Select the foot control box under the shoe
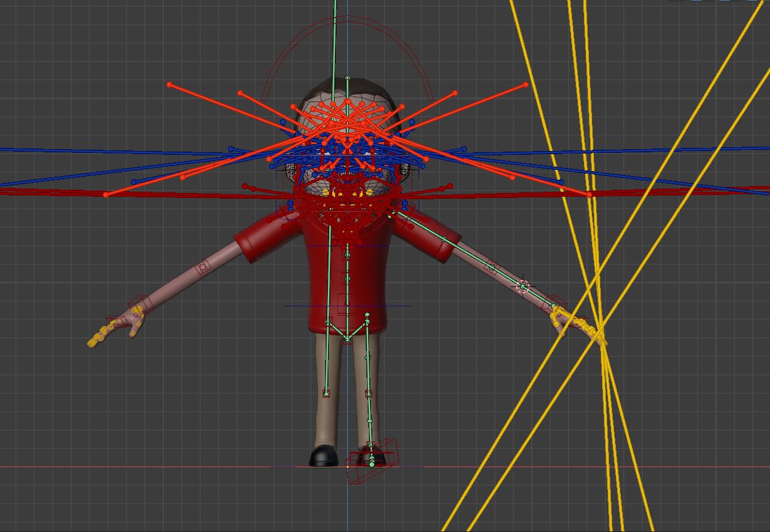Image resolution: width=770 pixels, height=532 pixels. click(x=374, y=461)
